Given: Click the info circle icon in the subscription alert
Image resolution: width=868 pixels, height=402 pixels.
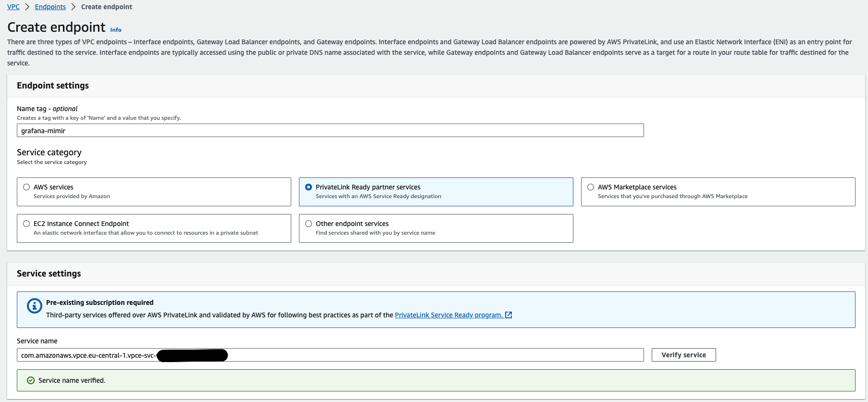Looking at the screenshot, I should (34, 306).
